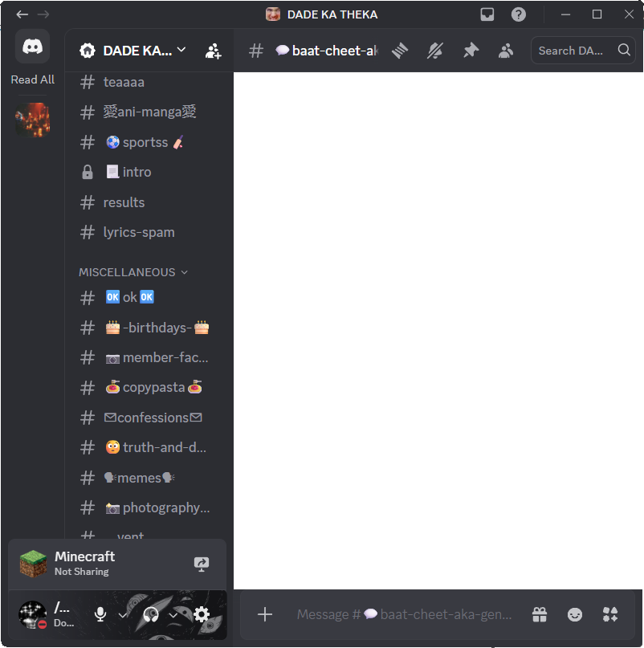The width and height of the screenshot is (644, 648).
Task: Open the results channel
Action: click(x=149, y=202)
